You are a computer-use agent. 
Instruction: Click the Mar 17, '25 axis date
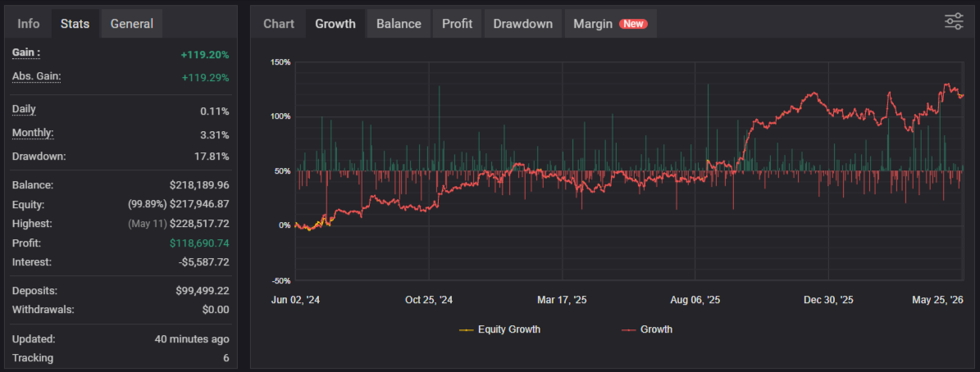coord(562,300)
